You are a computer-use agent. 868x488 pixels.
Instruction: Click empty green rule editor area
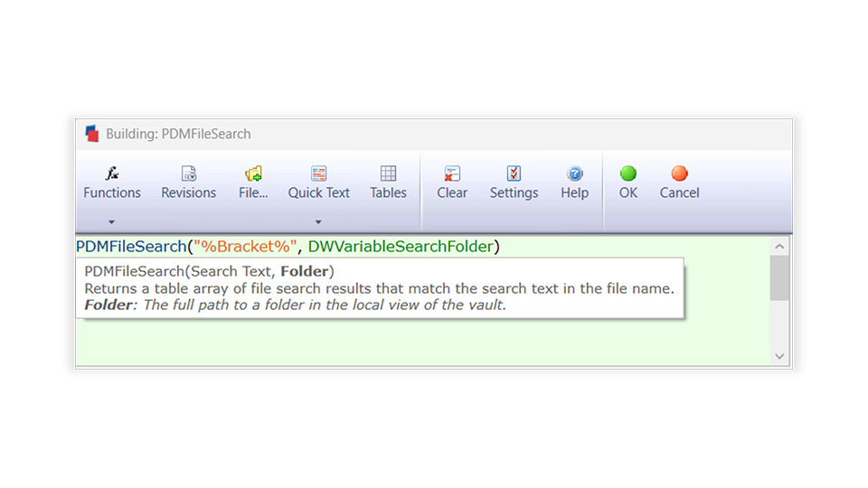click(x=420, y=342)
